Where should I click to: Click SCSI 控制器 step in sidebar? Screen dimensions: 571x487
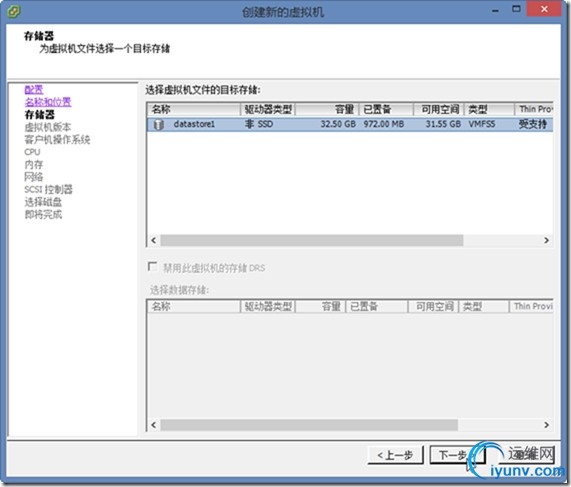point(48,189)
